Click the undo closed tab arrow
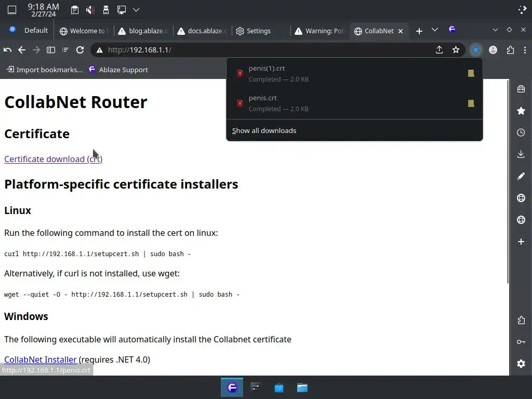The width and height of the screenshot is (532, 399). [x=7, y=50]
